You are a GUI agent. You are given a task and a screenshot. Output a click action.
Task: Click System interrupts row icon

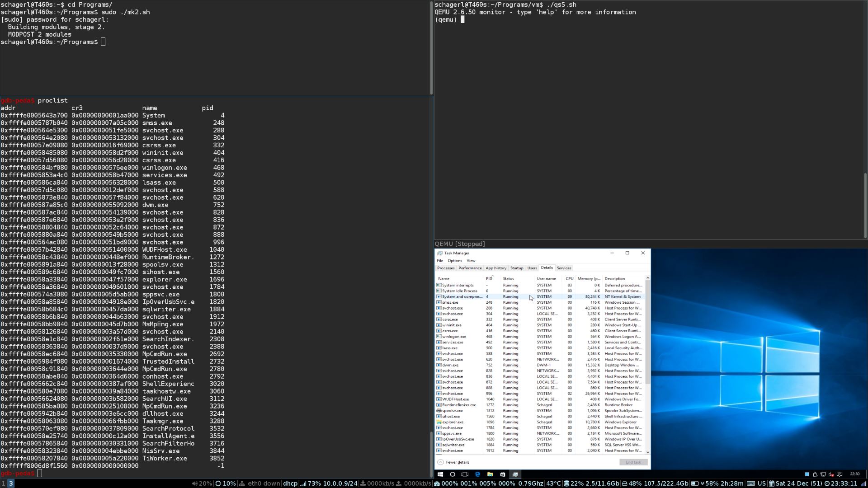pyautogui.click(x=439, y=285)
